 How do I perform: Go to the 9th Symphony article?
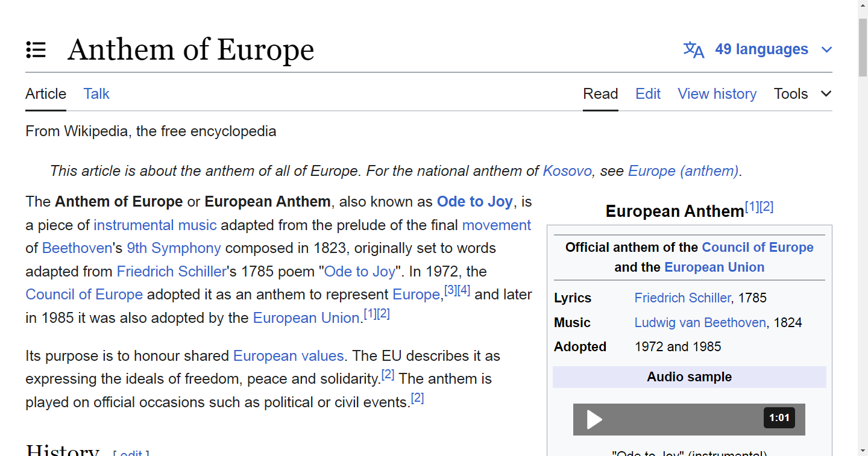tap(174, 248)
